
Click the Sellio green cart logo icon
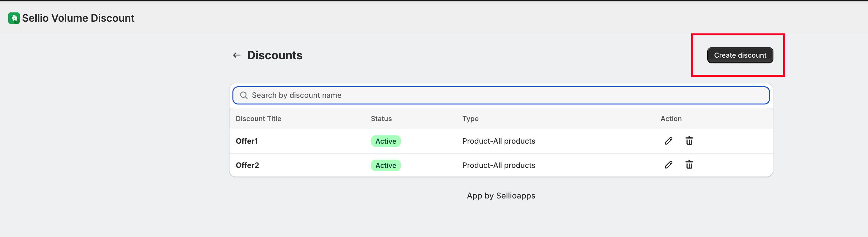(14, 18)
